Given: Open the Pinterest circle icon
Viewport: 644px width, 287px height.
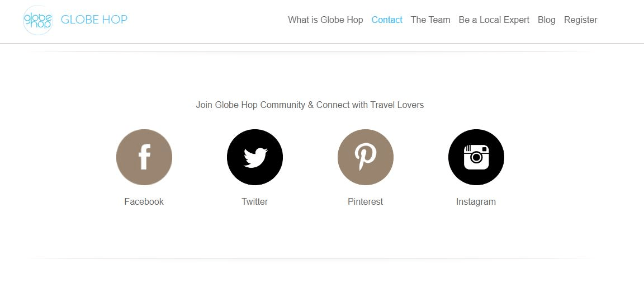Looking at the screenshot, I should point(366,157).
